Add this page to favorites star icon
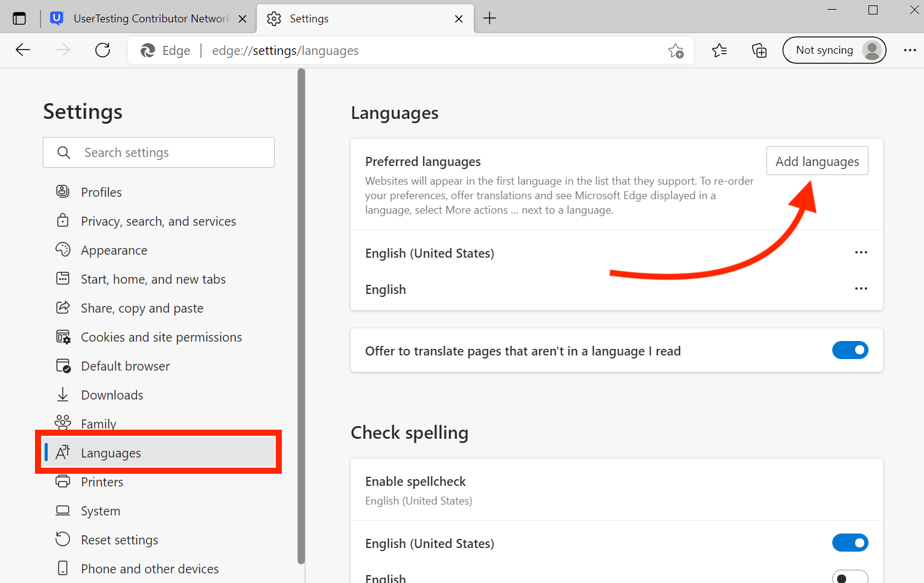Image resolution: width=924 pixels, height=583 pixels. point(676,51)
